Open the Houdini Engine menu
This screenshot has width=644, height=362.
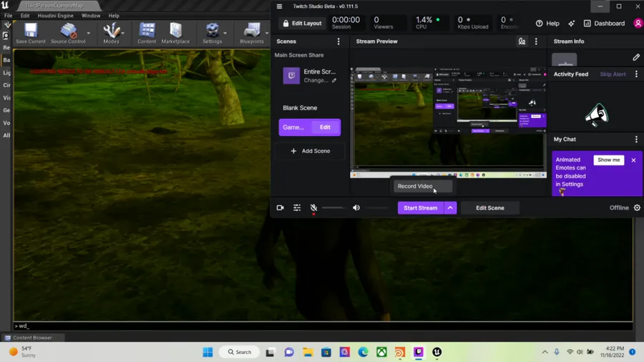[55, 16]
